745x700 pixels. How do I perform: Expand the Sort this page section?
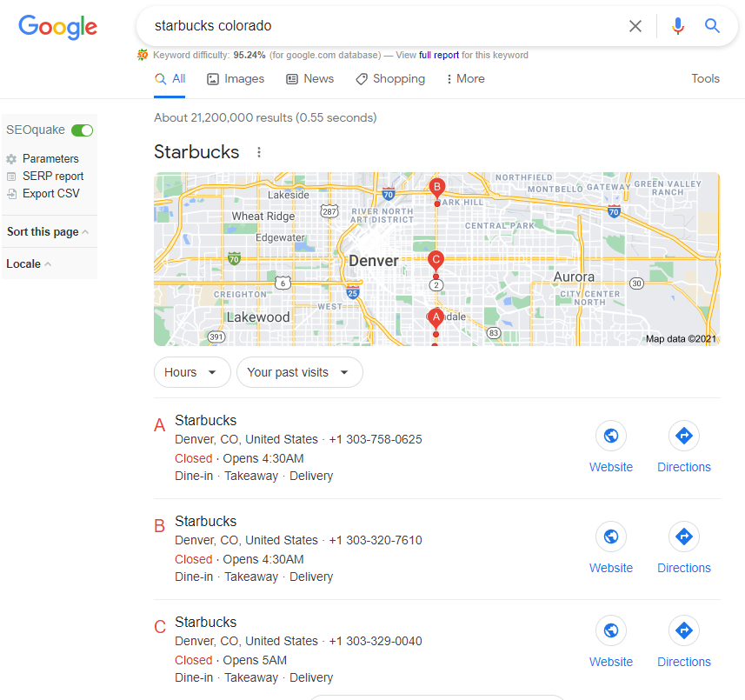coord(48,232)
